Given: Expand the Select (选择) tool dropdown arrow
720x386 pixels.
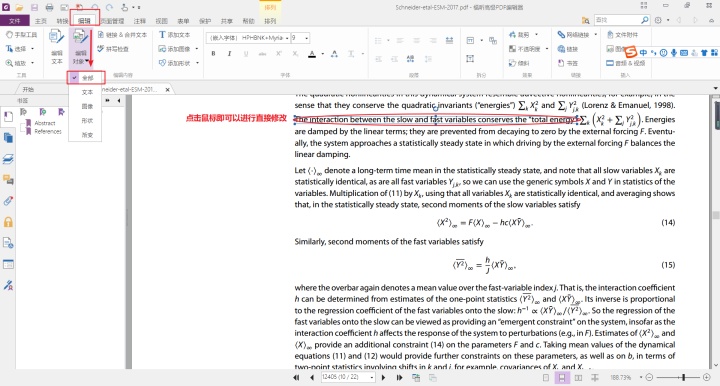Looking at the screenshot, I should (33, 49).
